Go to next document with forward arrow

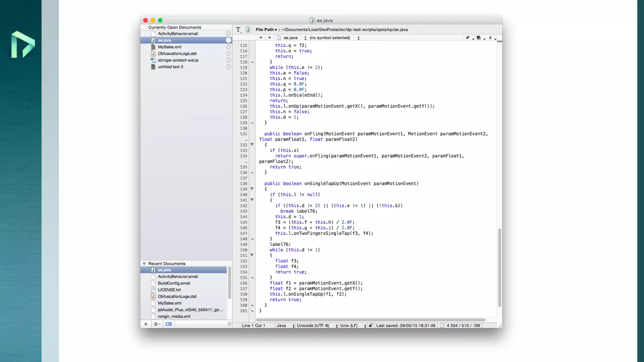[269, 38]
